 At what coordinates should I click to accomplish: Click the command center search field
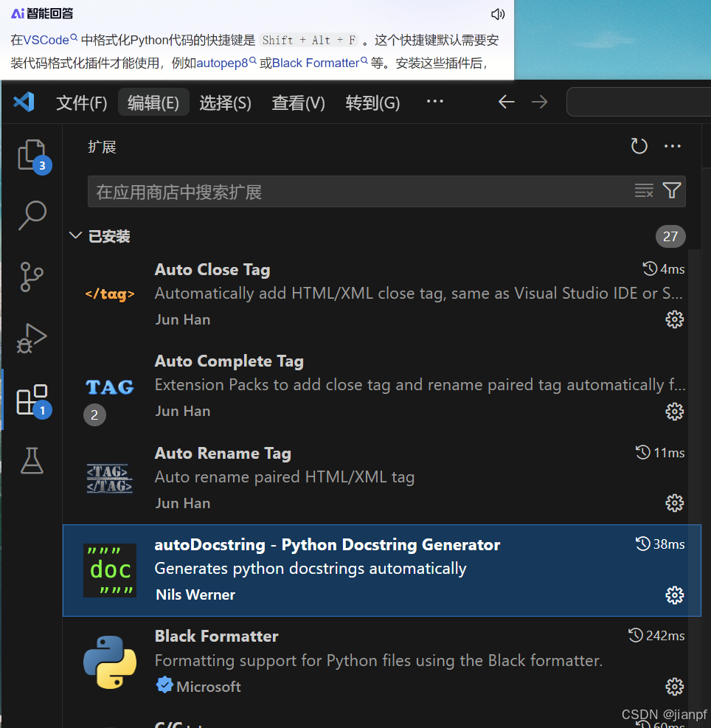point(639,102)
